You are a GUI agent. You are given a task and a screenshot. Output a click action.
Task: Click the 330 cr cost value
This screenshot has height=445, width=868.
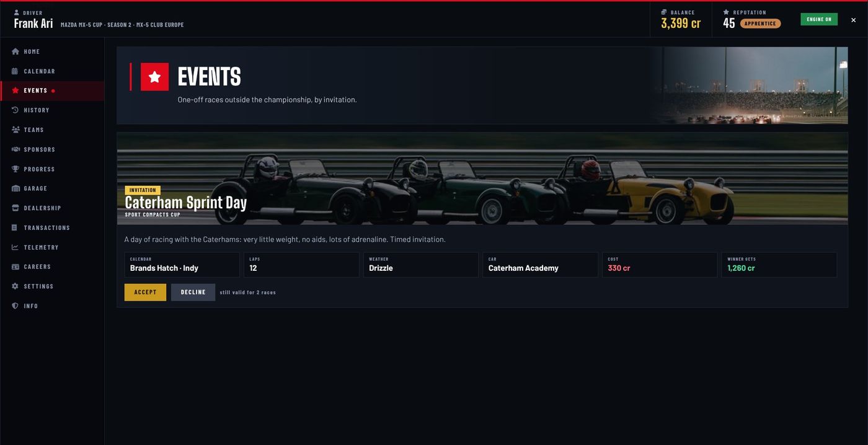[x=619, y=268]
